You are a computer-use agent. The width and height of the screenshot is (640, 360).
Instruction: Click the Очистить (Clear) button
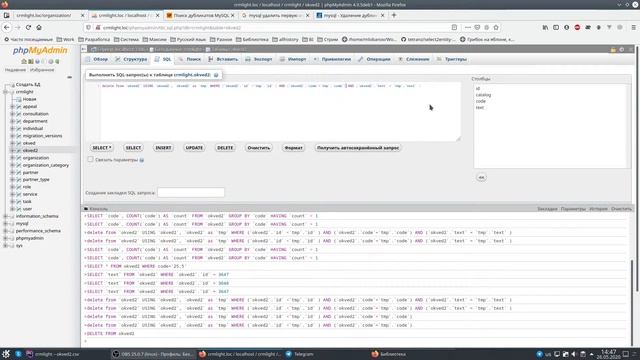coord(259,148)
